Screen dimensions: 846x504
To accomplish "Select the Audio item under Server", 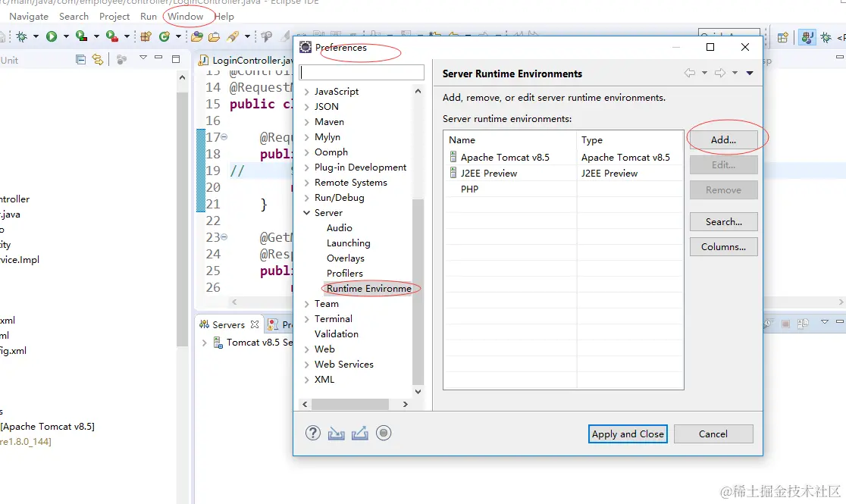I will [x=340, y=228].
